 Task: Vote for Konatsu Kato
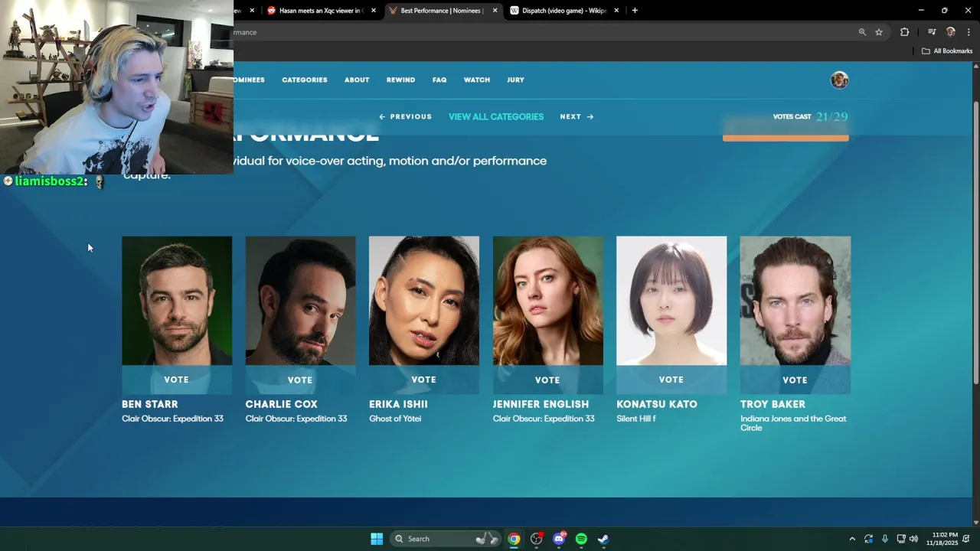(671, 380)
